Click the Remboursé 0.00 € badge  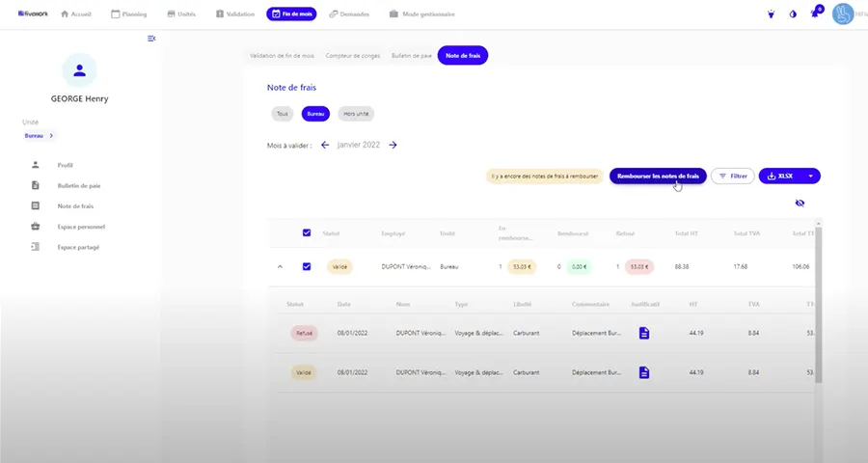(x=579, y=267)
